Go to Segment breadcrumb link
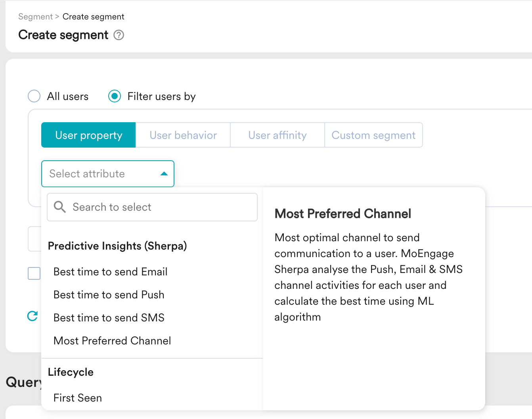Image resolution: width=532 pixels, height=419 pixels. (x=35, y=17)
